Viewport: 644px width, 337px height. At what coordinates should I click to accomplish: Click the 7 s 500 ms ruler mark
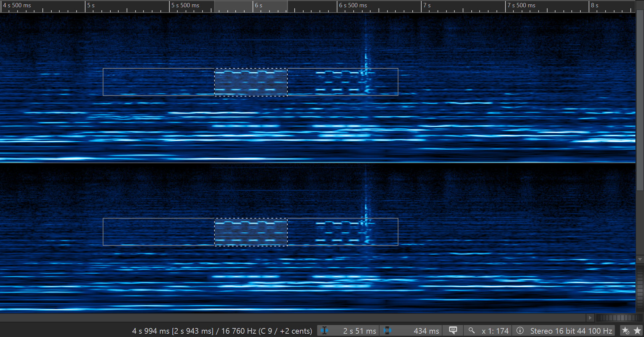point(521,5)
